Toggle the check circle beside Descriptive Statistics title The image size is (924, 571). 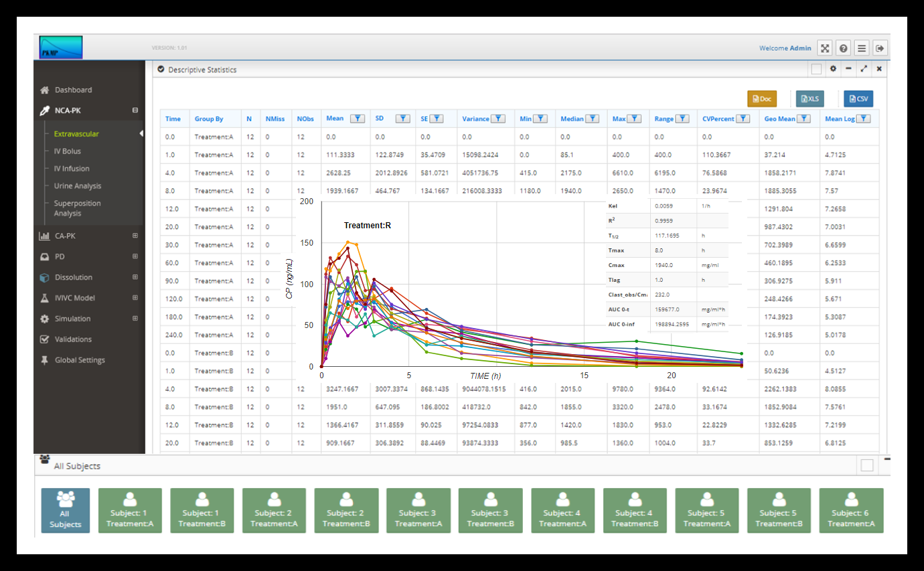coord(161,69)
